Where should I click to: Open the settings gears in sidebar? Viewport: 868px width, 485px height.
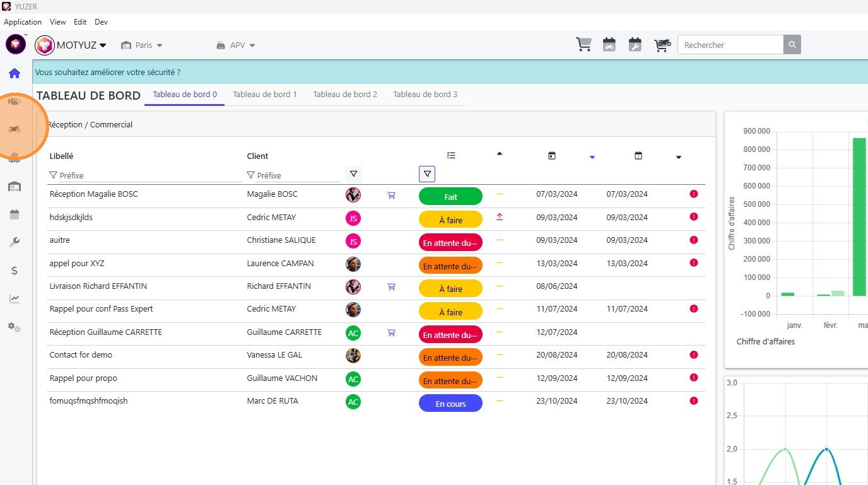click(15, 327)
